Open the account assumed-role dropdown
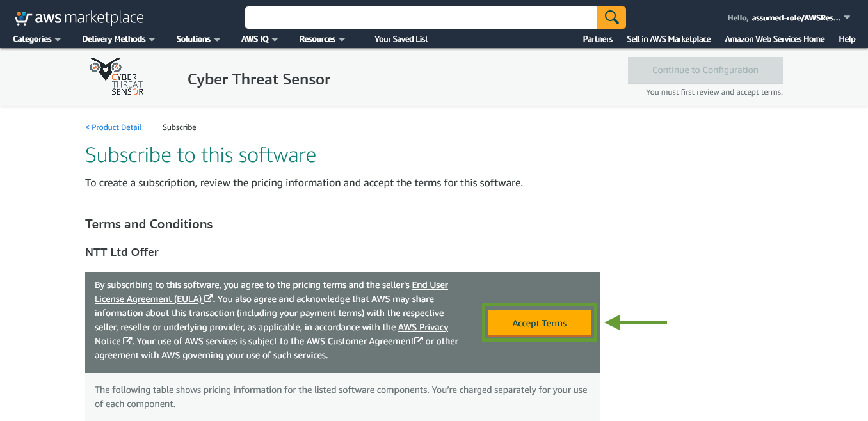This screenshot has height=421, width=868. tap(789, 18)
